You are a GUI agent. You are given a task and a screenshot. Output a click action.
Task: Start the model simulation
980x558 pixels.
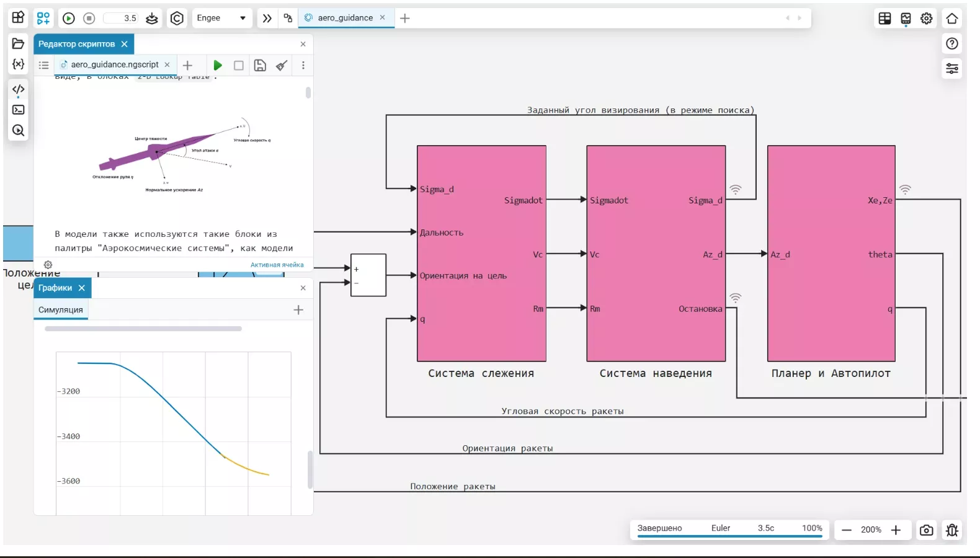[69, 19]
